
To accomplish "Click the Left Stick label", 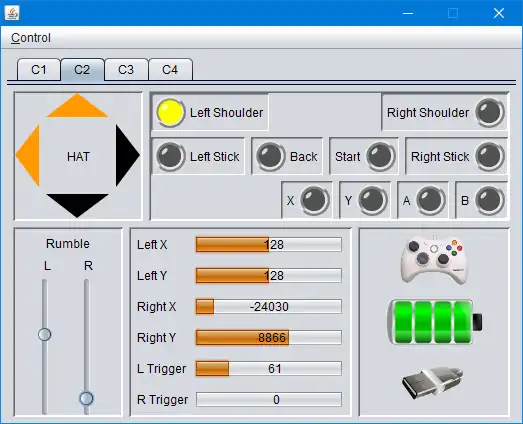I will (x=214, y=156).
